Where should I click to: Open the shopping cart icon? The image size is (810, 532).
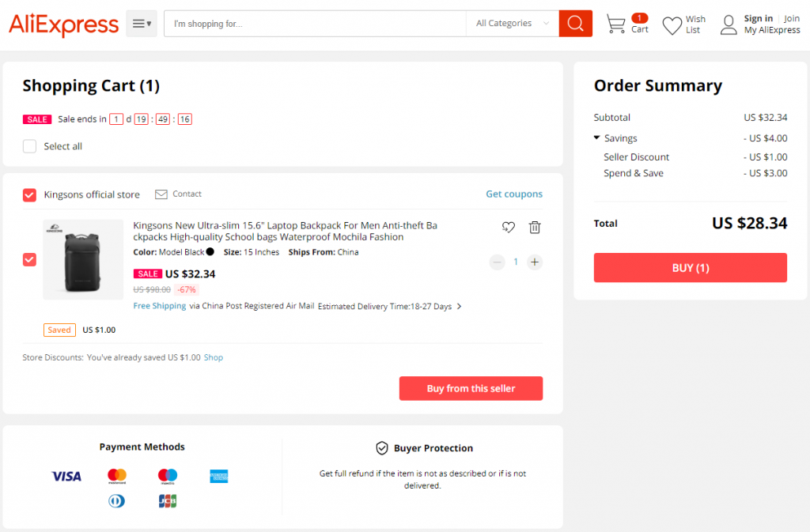615,24
